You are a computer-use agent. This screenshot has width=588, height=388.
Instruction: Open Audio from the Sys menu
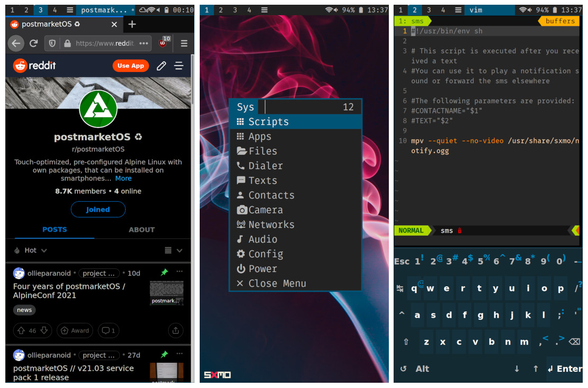pyautogui.click(x=295, y=239)
